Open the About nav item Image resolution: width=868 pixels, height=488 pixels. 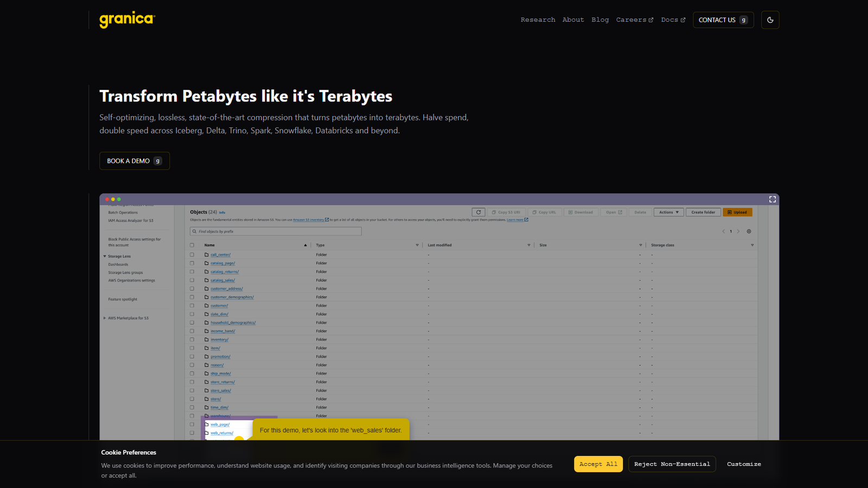[x=573, y=20]
